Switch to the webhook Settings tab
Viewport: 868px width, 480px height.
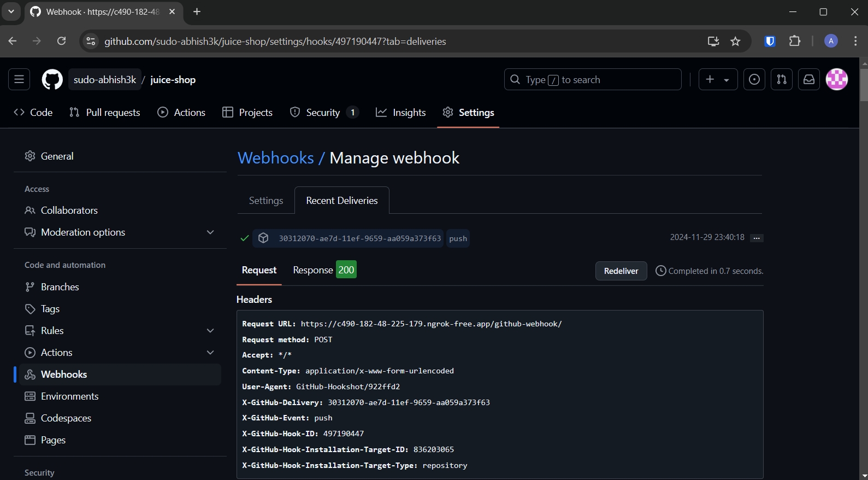point(266,201)
